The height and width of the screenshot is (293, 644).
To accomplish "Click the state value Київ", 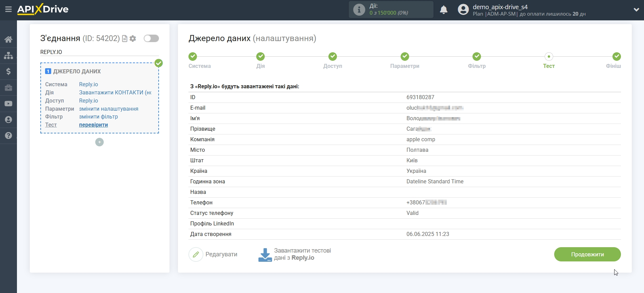I will pos(412,160).
